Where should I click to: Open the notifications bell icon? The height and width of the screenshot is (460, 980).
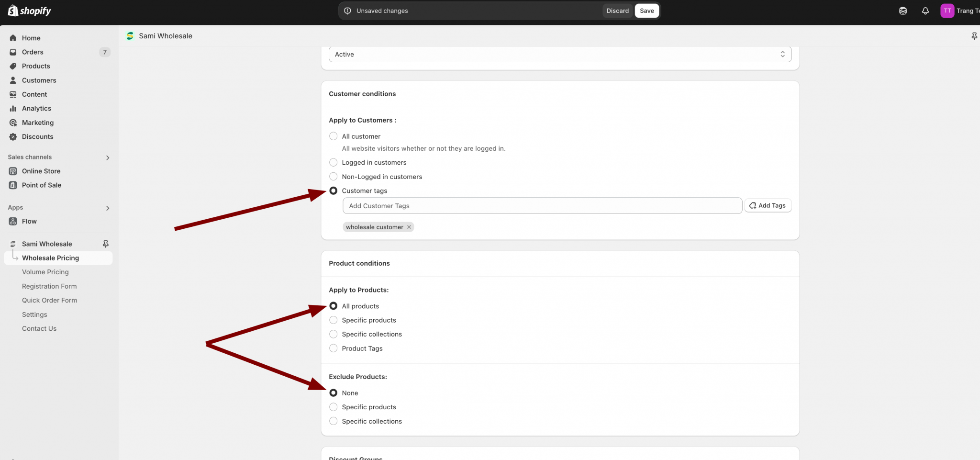pyautogui.click(x=925, y=11)
